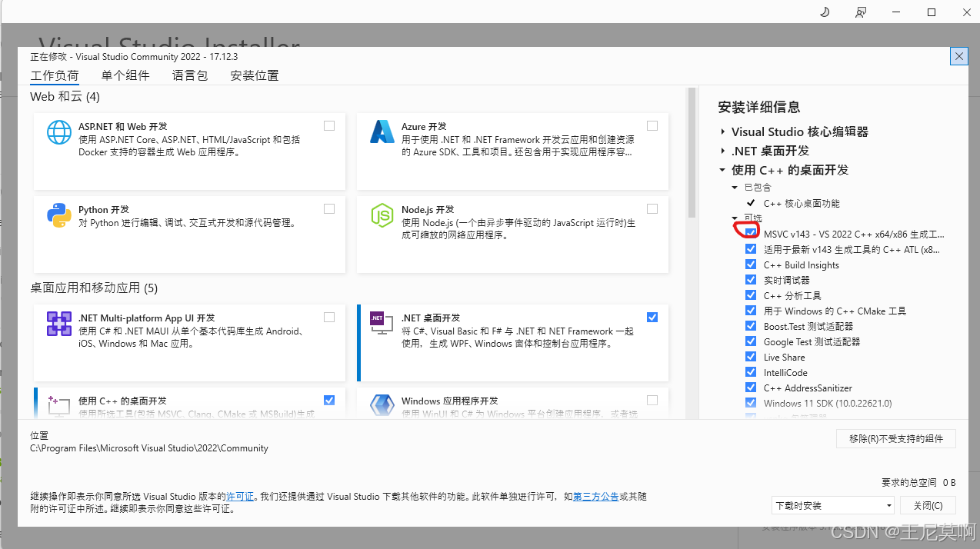Expand Visual Studio 核心编辑器 details

coord(723,132)
